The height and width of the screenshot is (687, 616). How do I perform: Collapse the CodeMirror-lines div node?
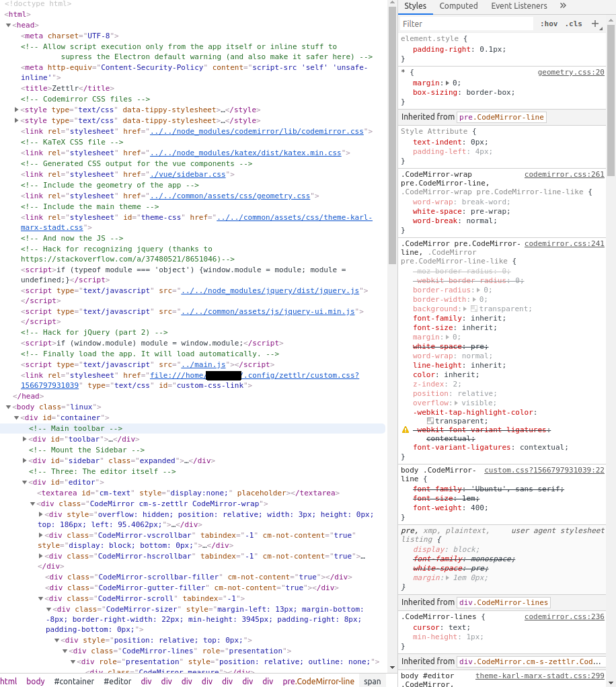pos(65,651)
